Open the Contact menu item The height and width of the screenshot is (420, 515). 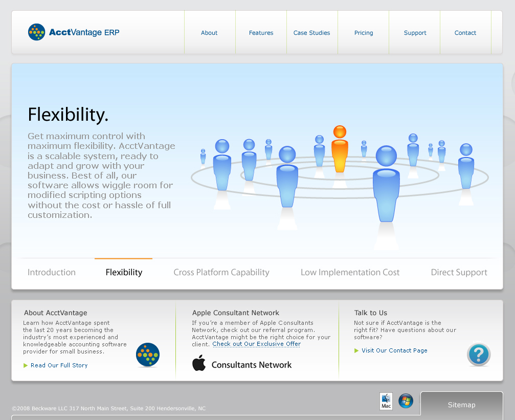(x=465, y=33)
